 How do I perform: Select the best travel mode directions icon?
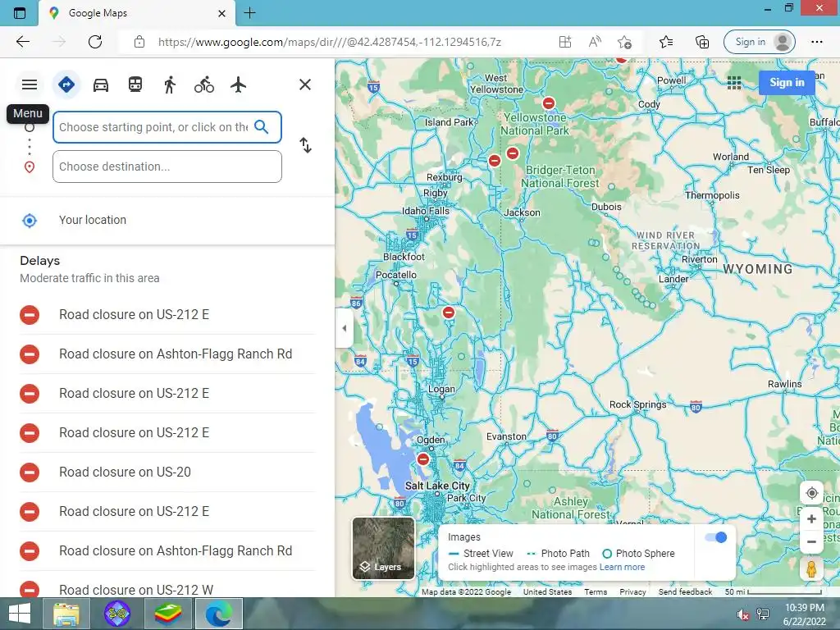(66, 84)
